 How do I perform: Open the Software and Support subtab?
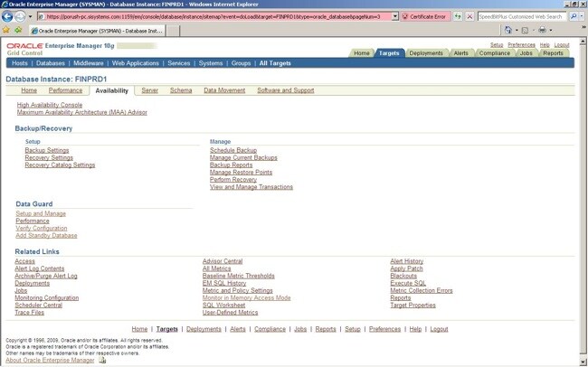coord(285,90)
